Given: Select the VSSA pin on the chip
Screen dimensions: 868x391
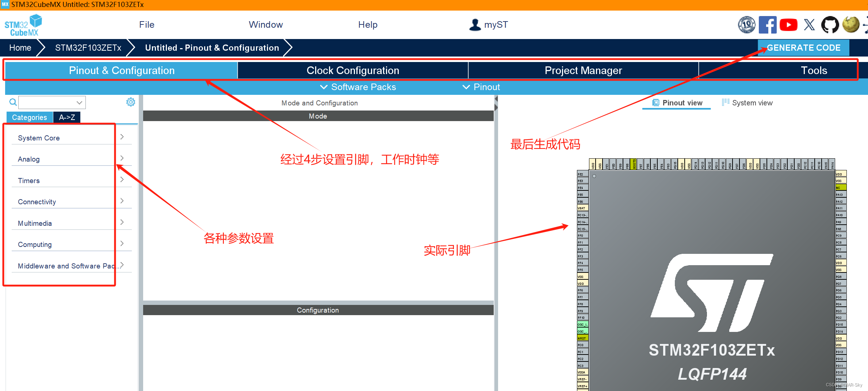Looking at the screenshot, I should 582,372.
